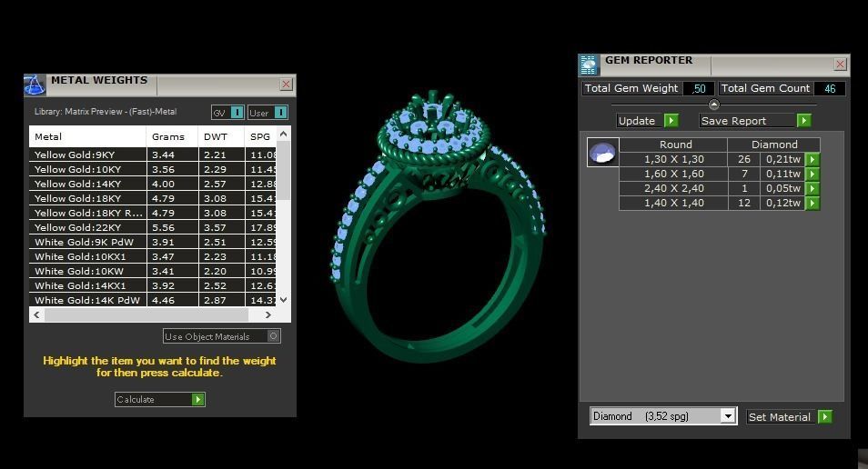
Task: Click the green arrow beside Set Material
Action: 825,416
